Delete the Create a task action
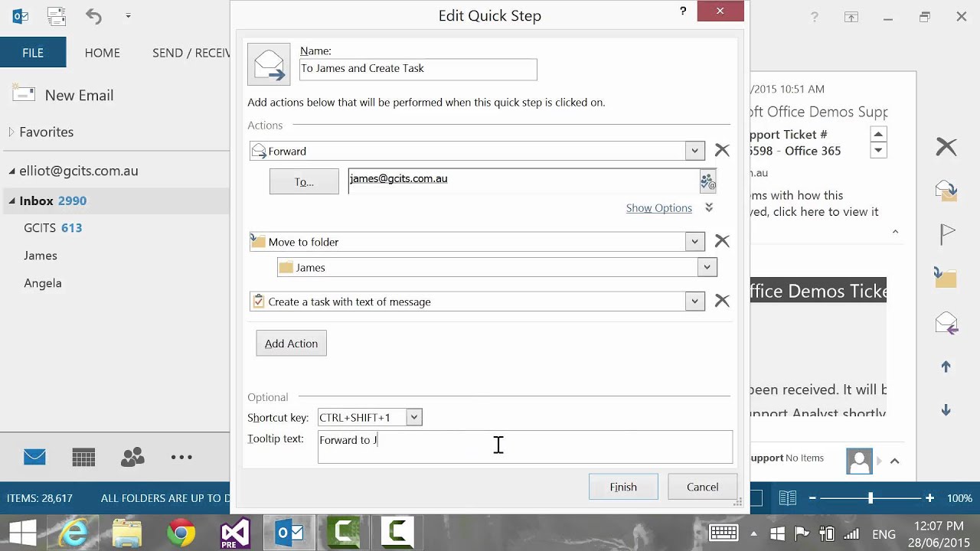This screenshot has height=551, width=980. [x=722, y=301]
